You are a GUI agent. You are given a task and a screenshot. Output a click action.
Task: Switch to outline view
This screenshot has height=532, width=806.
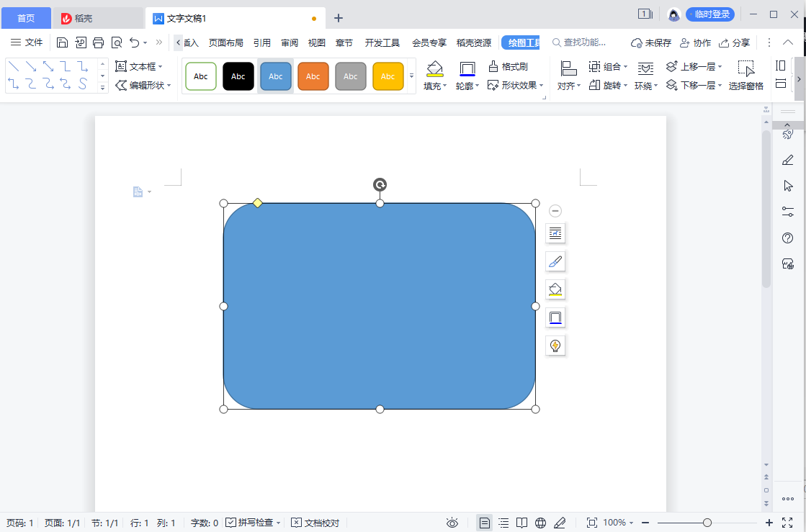click(x=503, y=523)
